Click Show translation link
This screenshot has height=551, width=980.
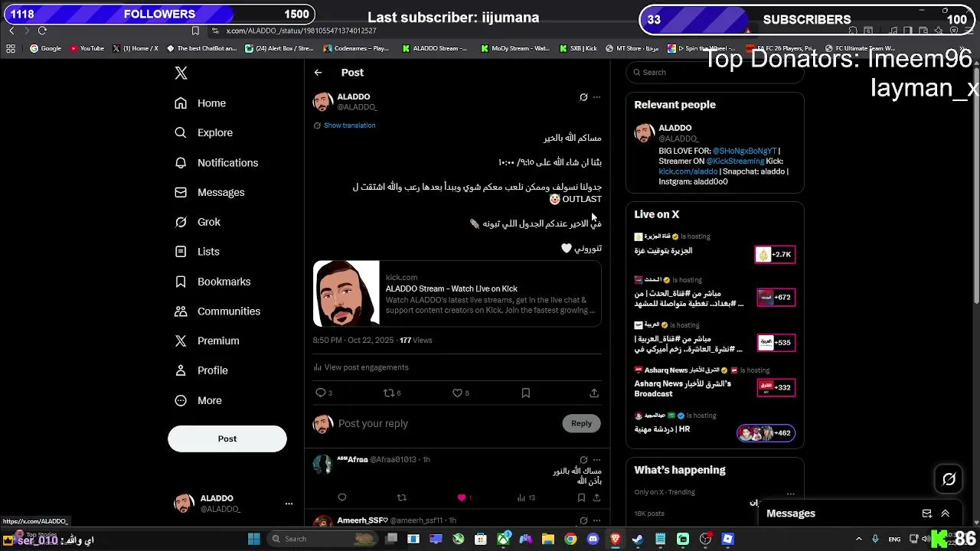[349, 126]
